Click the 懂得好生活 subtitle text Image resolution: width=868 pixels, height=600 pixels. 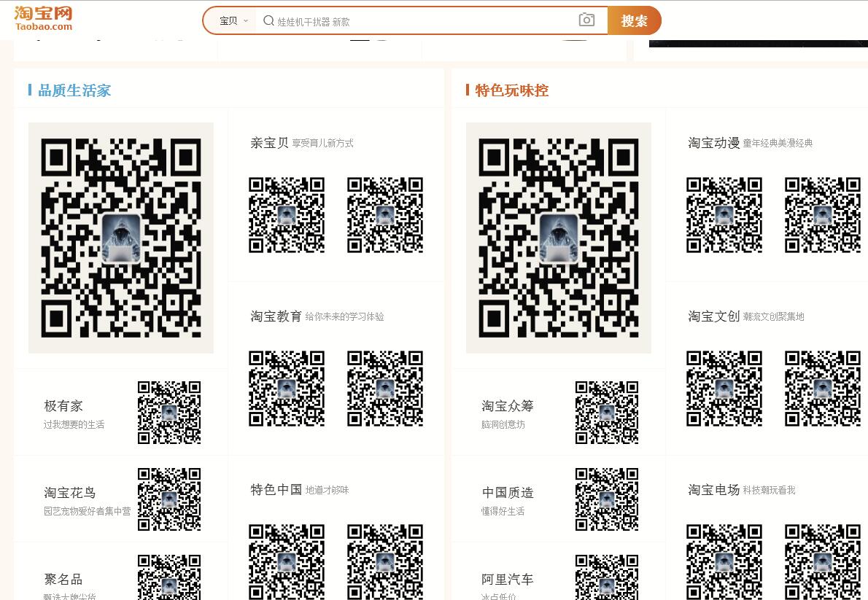(503, 512)
